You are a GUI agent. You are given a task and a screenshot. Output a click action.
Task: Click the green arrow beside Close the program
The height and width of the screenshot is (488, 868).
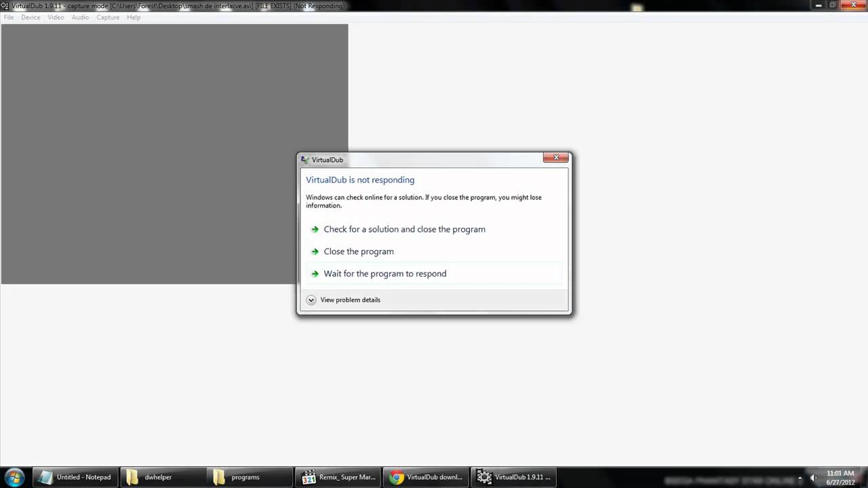[x=315, y=251]
